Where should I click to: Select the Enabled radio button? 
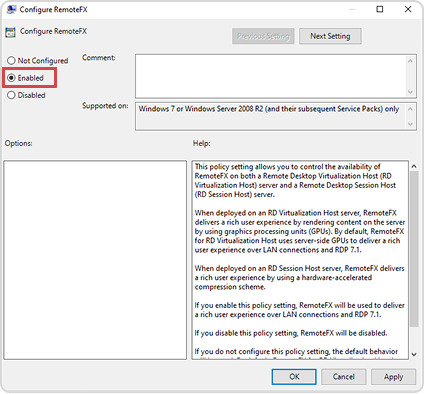pos(11,78)
